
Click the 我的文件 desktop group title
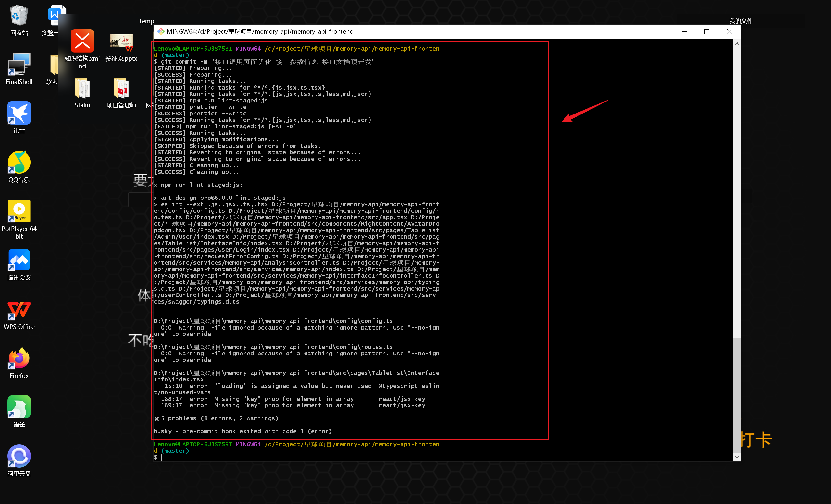point(741,21)
